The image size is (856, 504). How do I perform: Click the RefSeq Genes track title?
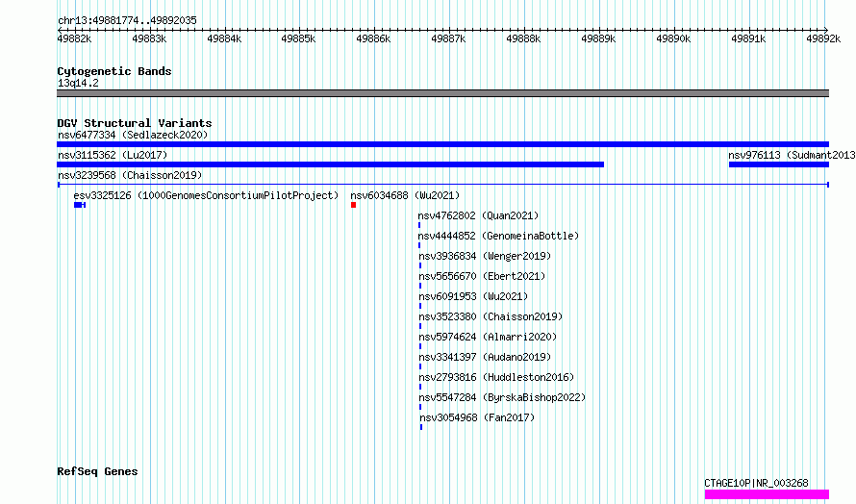[x=97, y=471]
